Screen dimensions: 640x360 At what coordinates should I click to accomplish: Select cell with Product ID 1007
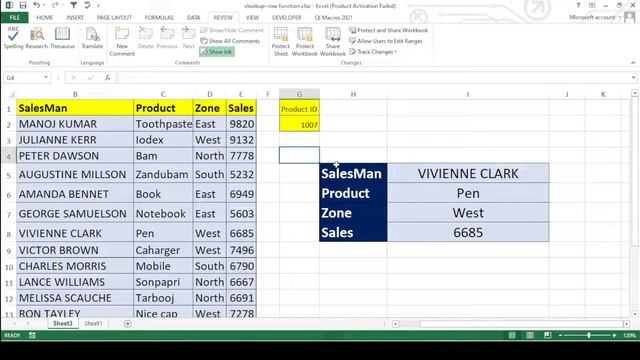(299, 125)
